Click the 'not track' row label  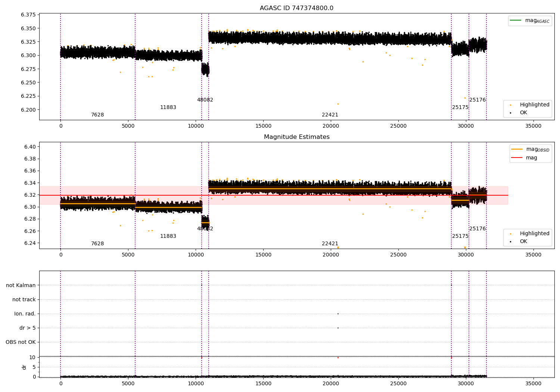click(24, 299)
